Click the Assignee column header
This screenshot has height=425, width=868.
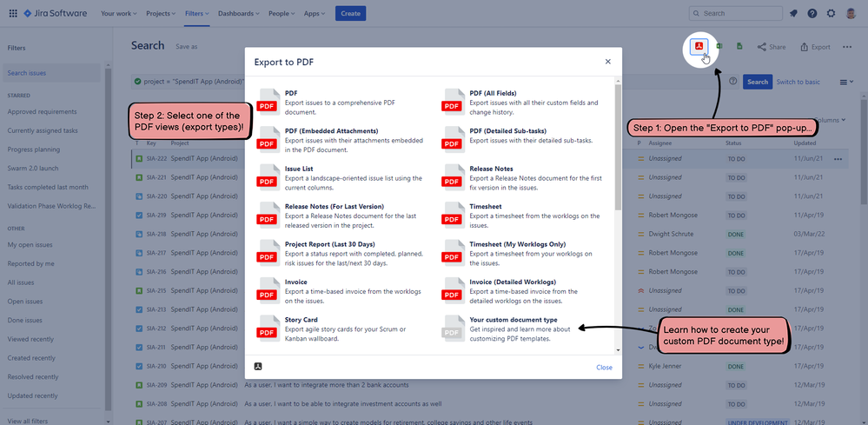[661, 143]
